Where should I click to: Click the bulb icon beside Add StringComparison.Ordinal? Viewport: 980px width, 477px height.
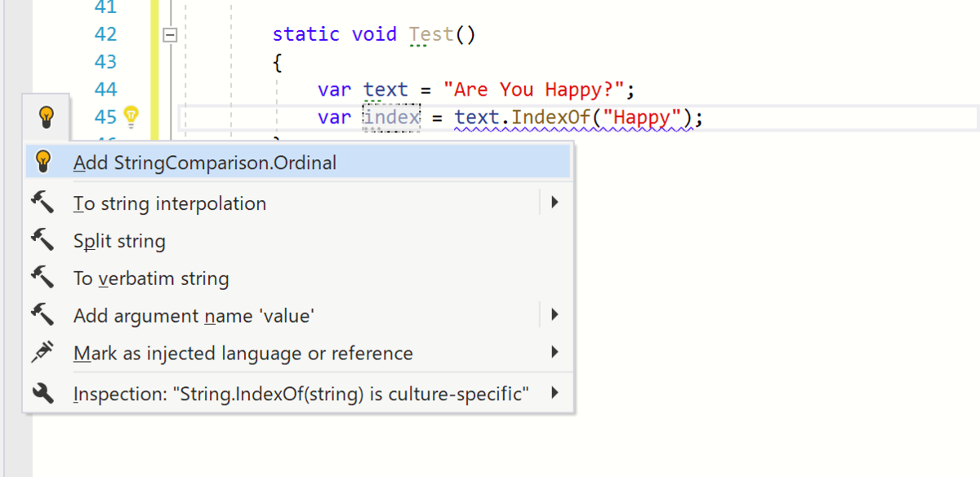tap(42, 161)
